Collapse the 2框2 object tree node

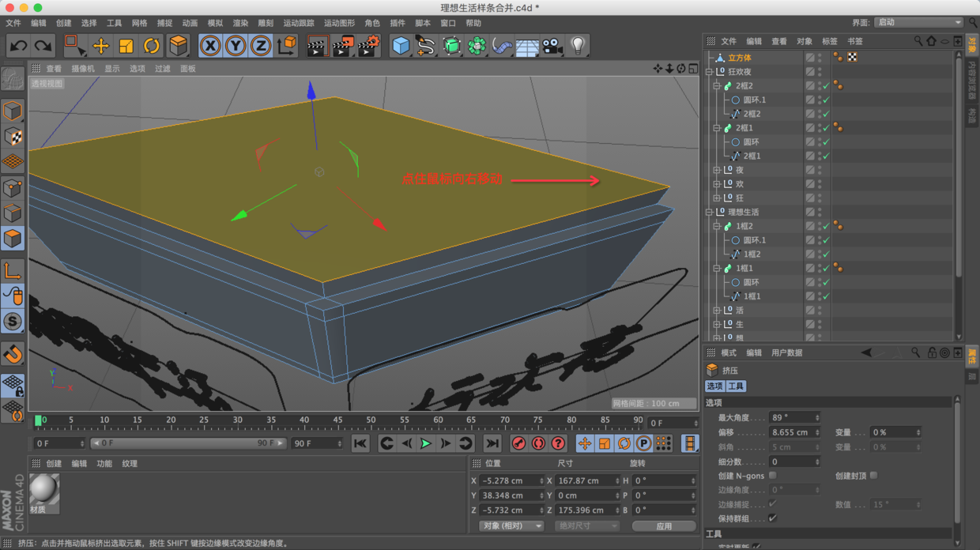[x=717, y=86]
